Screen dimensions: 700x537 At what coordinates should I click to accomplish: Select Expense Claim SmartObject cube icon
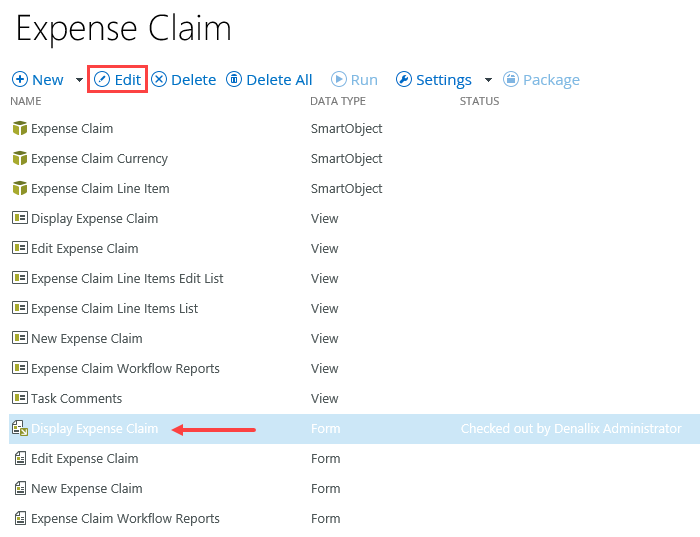(x=19, y=128)
